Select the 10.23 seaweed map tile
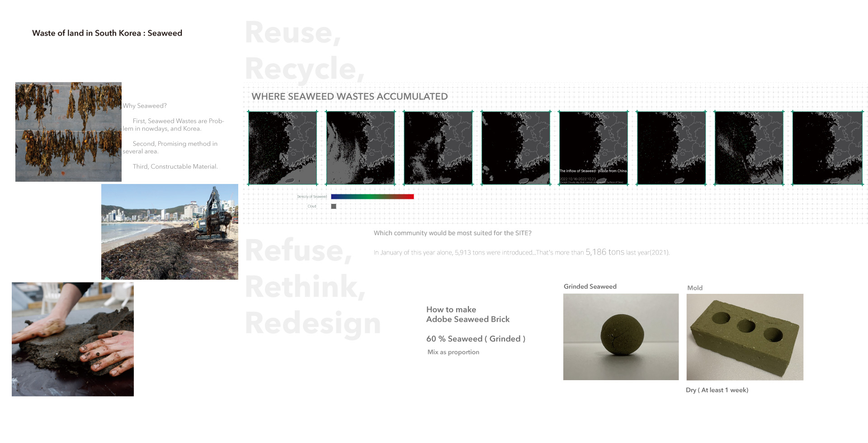The image size is (868, 443). 827,148
